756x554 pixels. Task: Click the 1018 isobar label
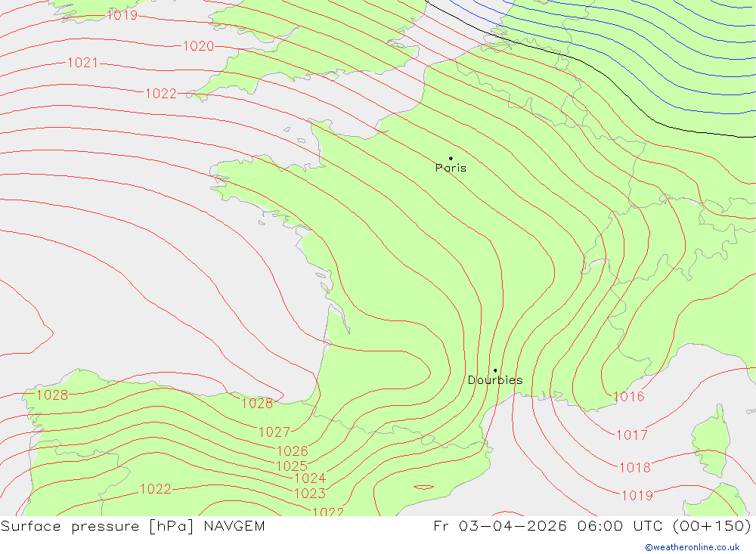pyautogui.click(x=635, y=468)
